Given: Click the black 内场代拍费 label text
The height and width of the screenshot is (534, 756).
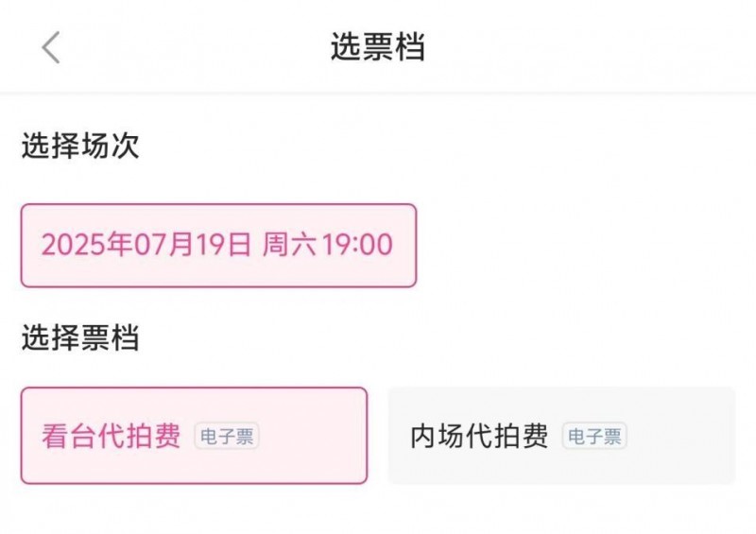Looking at the screenshot, I should [479, 436].
